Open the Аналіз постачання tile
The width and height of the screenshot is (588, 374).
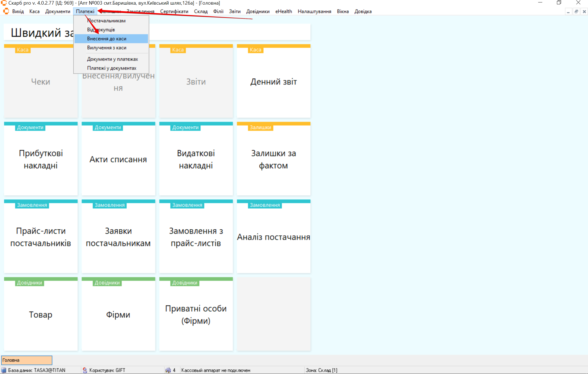point(273,237)
